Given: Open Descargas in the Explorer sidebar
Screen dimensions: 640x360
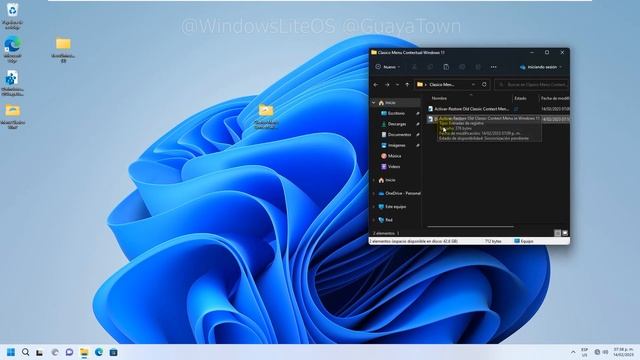Looking at the screenshot, I should pos(397,124).
